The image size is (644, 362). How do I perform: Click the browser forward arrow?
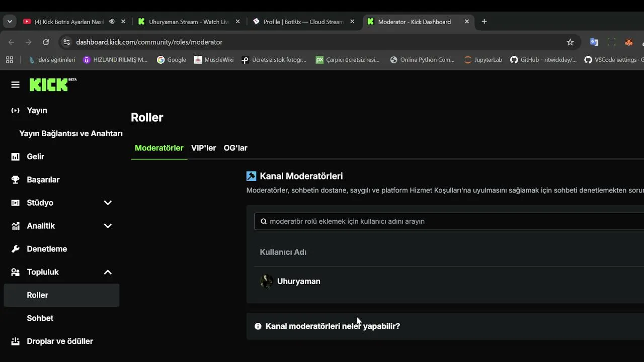coord(29,42)
